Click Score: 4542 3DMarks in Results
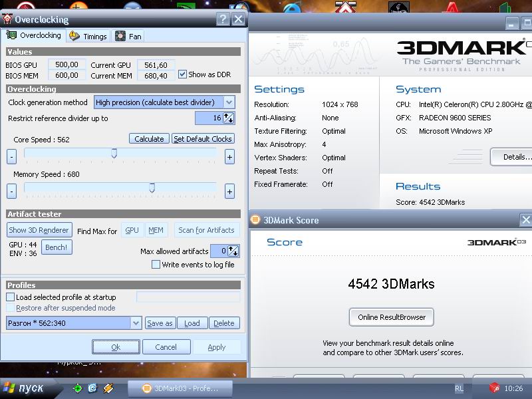Screen dimensions: 532x399 (430, 202)
